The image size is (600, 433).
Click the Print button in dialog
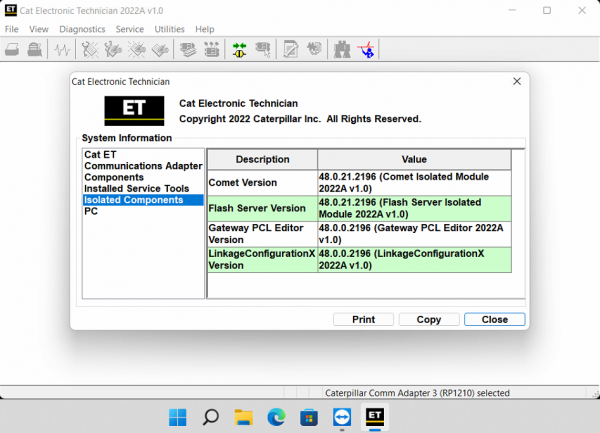pyautogui.click(x=364, y=319)
